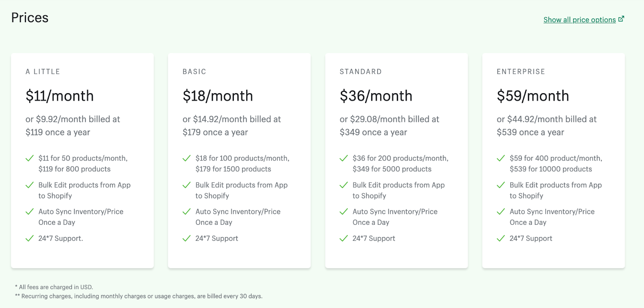Image resolution: width=644 pixels, height=308 pixels.
Task: Select the BASIC plan heading
Action: click(x=194, y=72)
